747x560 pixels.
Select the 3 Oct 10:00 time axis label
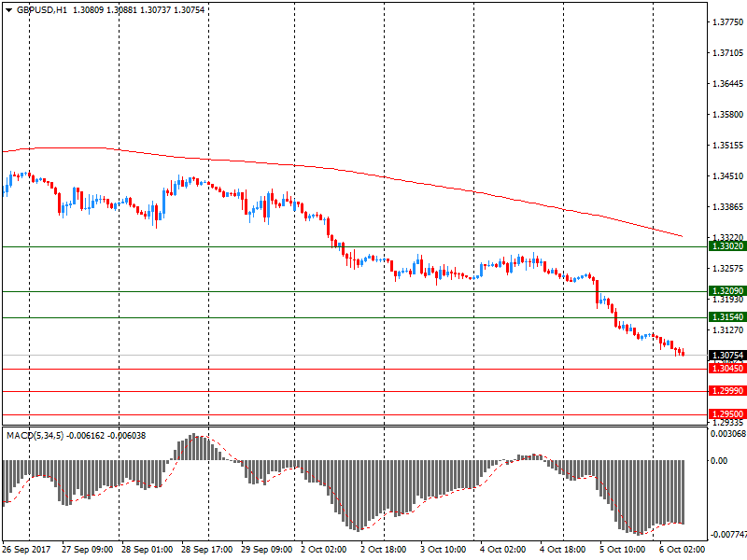click(443, 550)
